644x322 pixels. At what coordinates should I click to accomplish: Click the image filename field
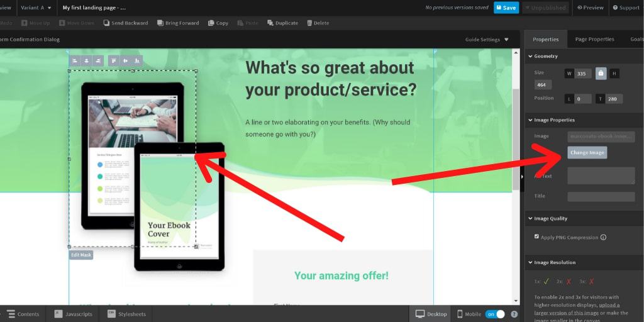pyautogui.click(x=601, y=136)
